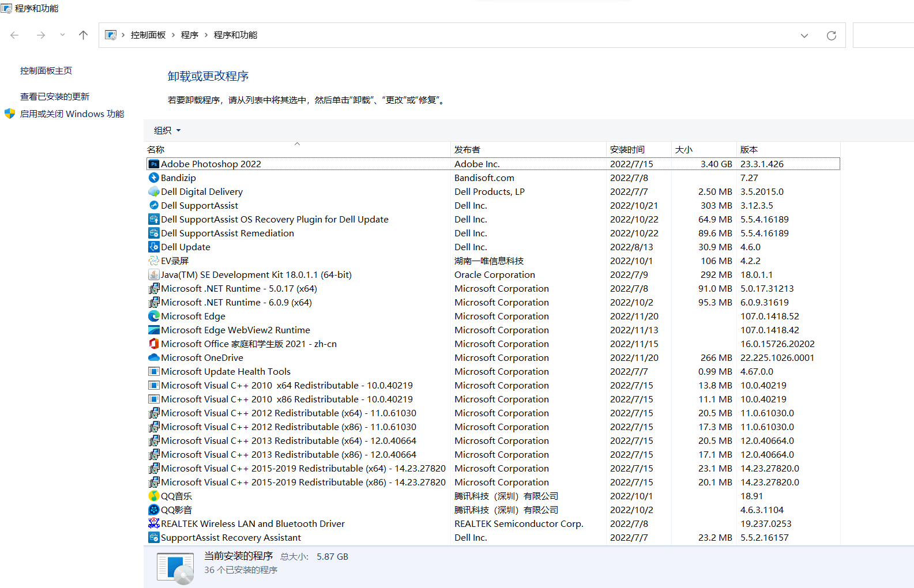The height and width of the screenshot is (588, 914).
Task: Open the 组织 dropdown menu
Action: 167,131
